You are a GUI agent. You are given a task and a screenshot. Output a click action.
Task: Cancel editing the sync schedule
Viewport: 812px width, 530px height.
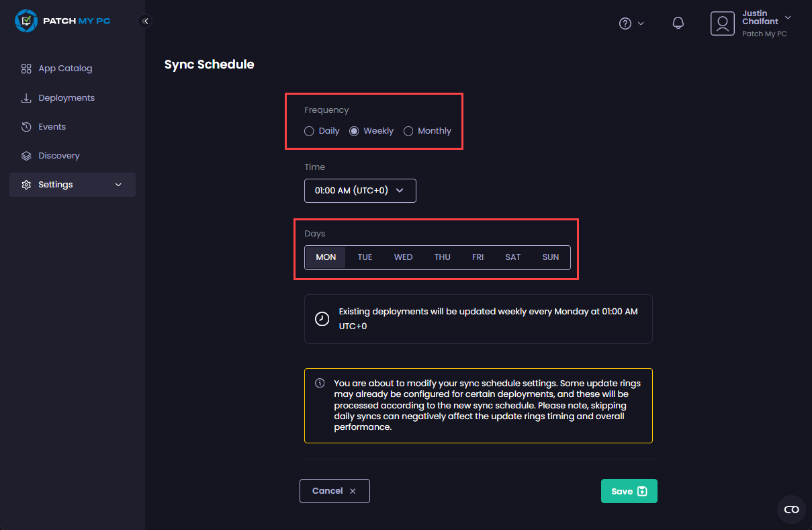tap(334, 490)
